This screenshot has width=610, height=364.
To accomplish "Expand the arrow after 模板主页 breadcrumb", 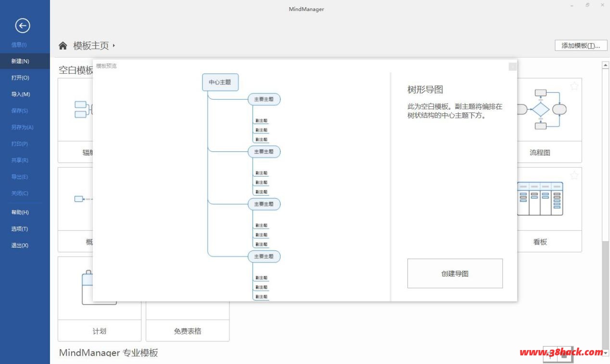I will coord(114,46).
